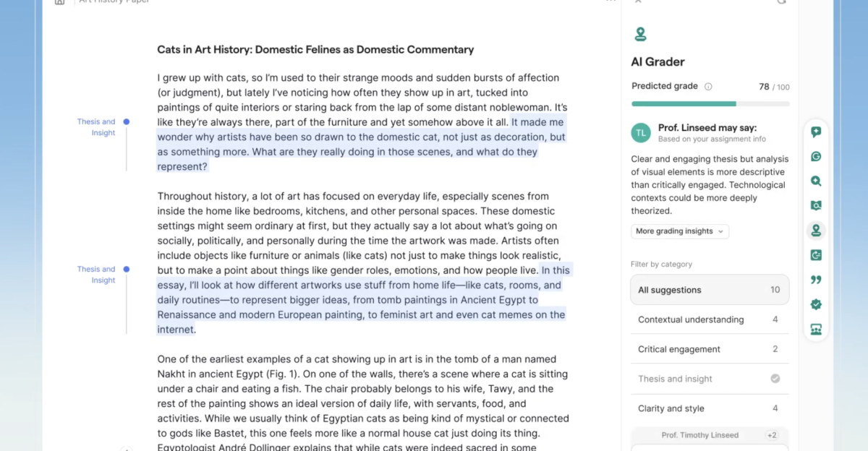Viewport: 868px width, 451px height.
Task: Select the All suggestions filter row
Action: (x=710, y=289)
